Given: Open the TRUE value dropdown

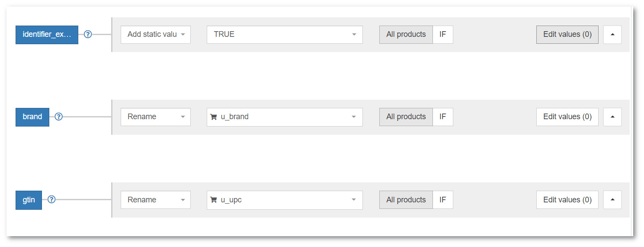Looking at the screenshot, I should click(285, 35).
